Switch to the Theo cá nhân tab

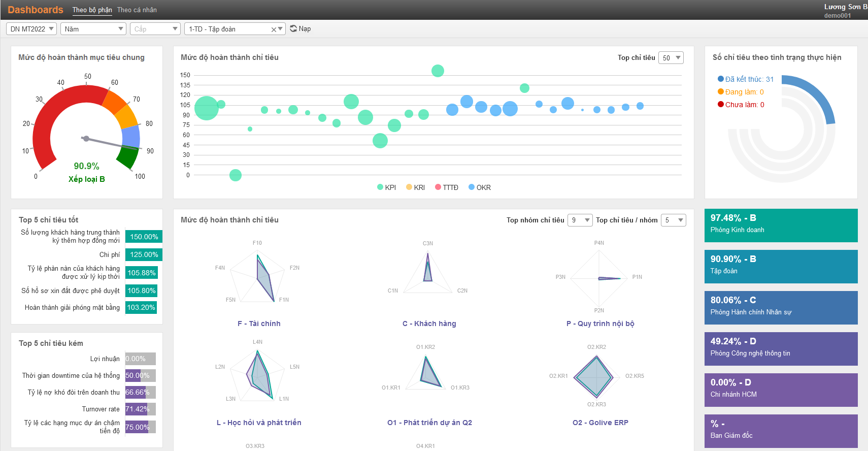click(x=137, y=10)
